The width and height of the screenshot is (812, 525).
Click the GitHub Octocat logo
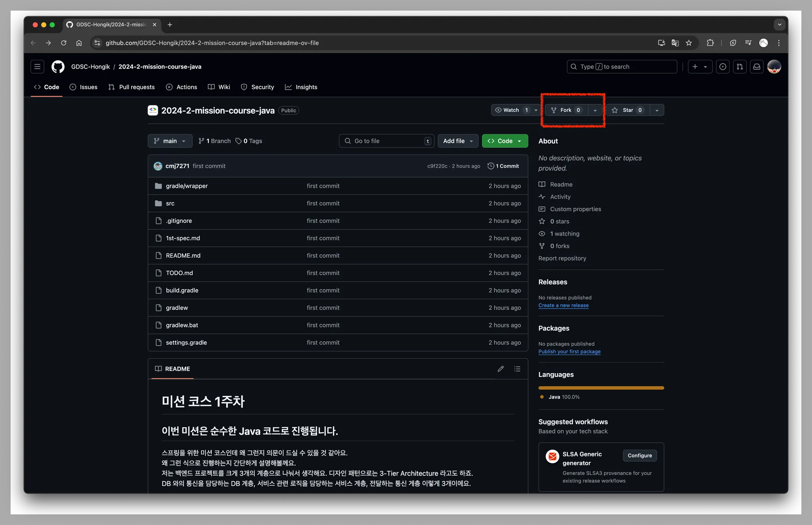click(58, 67)
